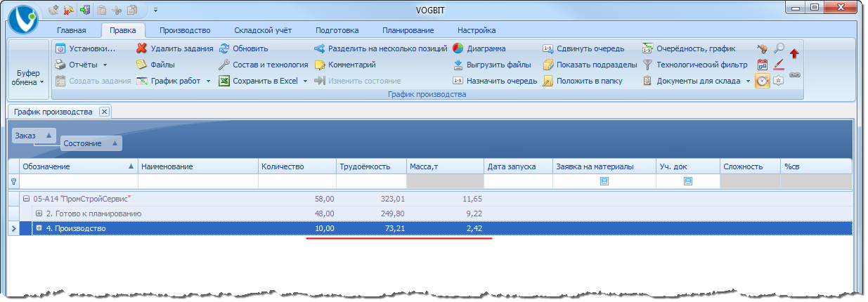Viewport: 868px width, 302px height.
Task: Open the Производство ribbon tab
Action: (x=185, y=30)
